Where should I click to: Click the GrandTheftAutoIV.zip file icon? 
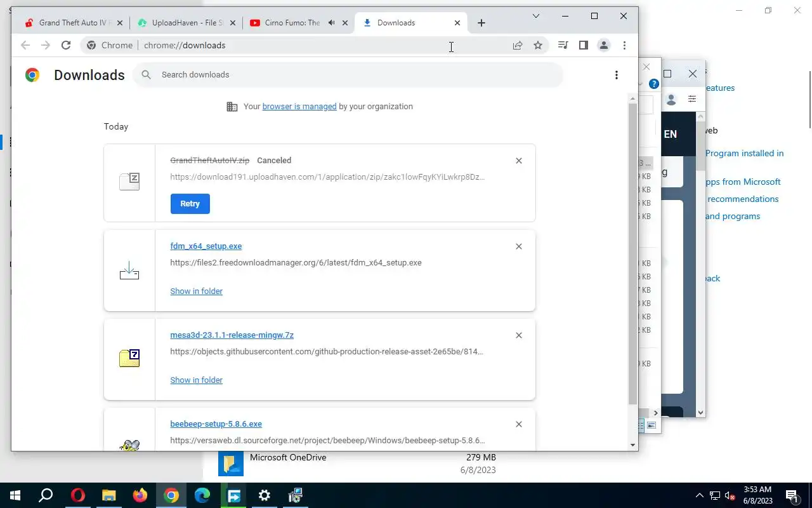(x=129, y=182)
